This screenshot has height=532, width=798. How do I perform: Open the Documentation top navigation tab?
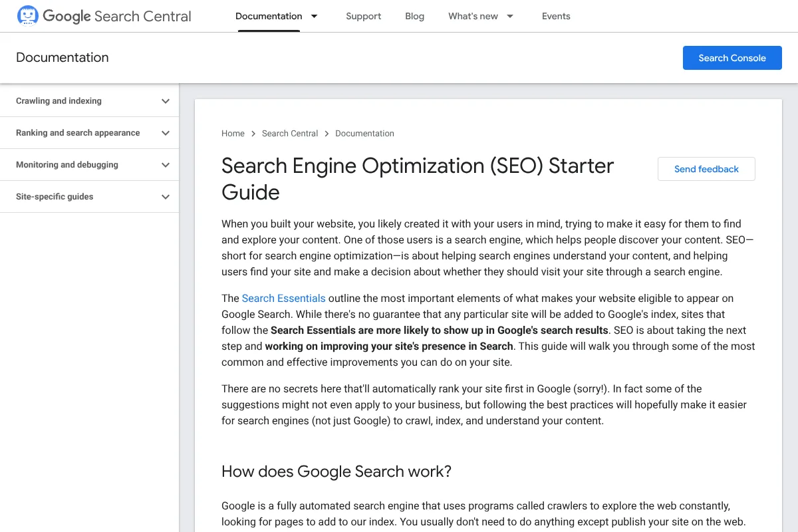pos(269,16)
